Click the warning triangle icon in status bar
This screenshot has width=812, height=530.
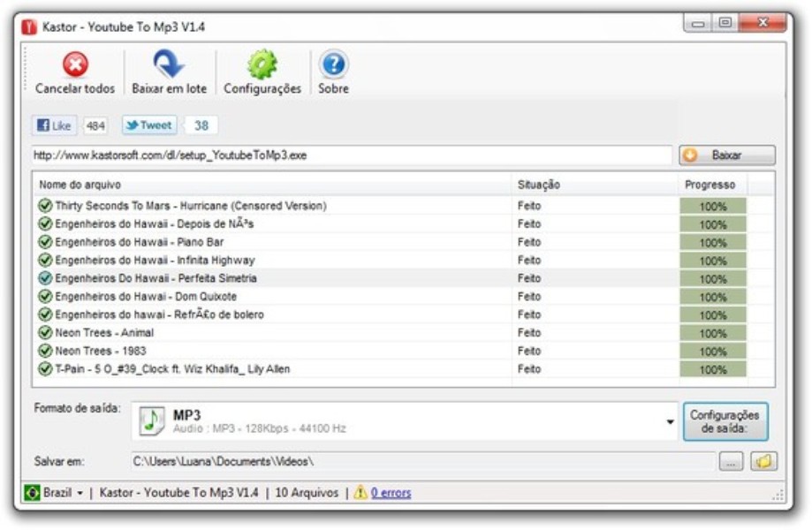click(360, 493)
